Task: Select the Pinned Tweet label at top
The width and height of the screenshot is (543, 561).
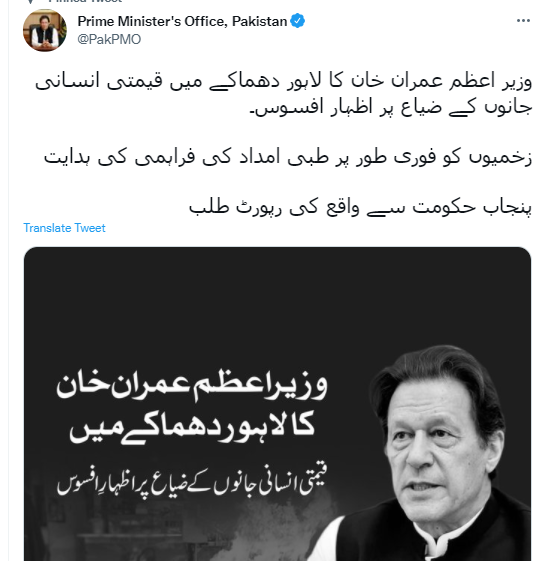Action: tap(85, 1)
